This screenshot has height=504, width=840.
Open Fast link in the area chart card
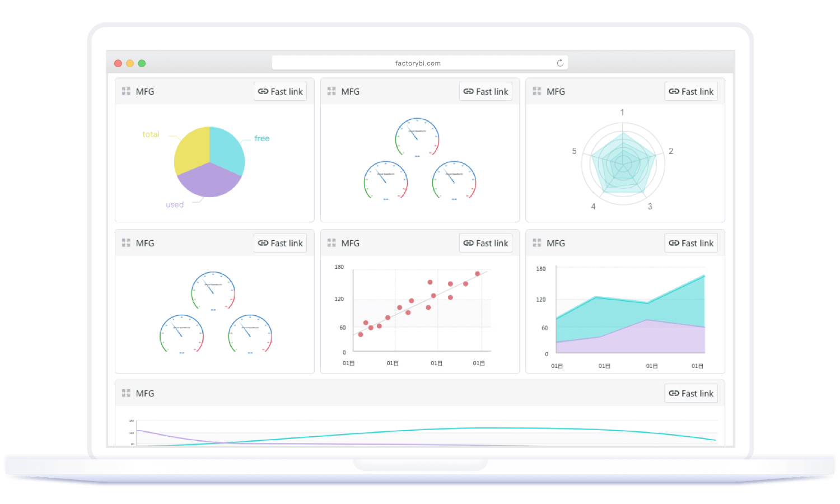point(691,243)
